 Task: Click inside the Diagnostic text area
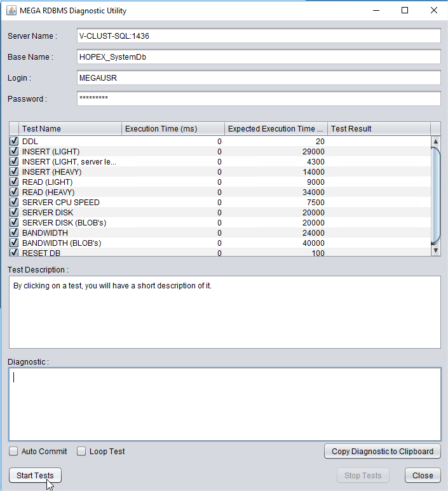coord(224,404)
